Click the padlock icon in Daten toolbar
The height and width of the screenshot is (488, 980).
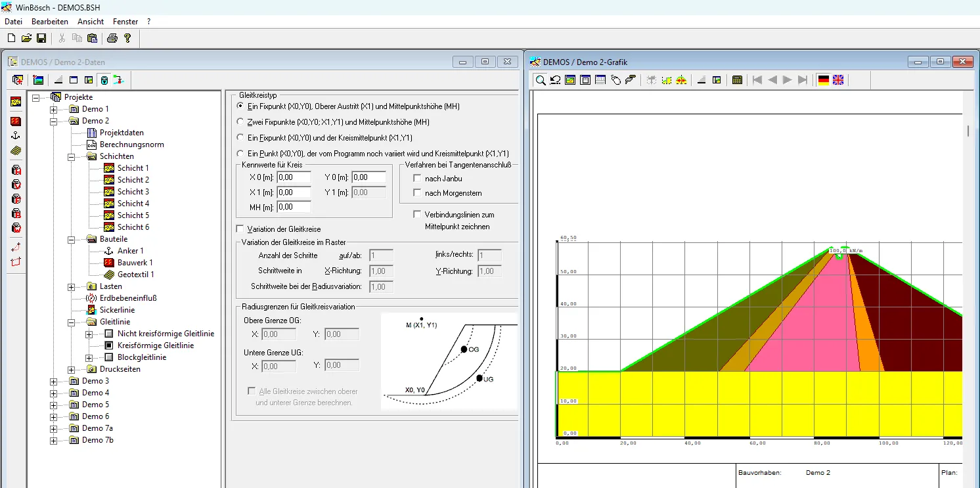[104, 80]
